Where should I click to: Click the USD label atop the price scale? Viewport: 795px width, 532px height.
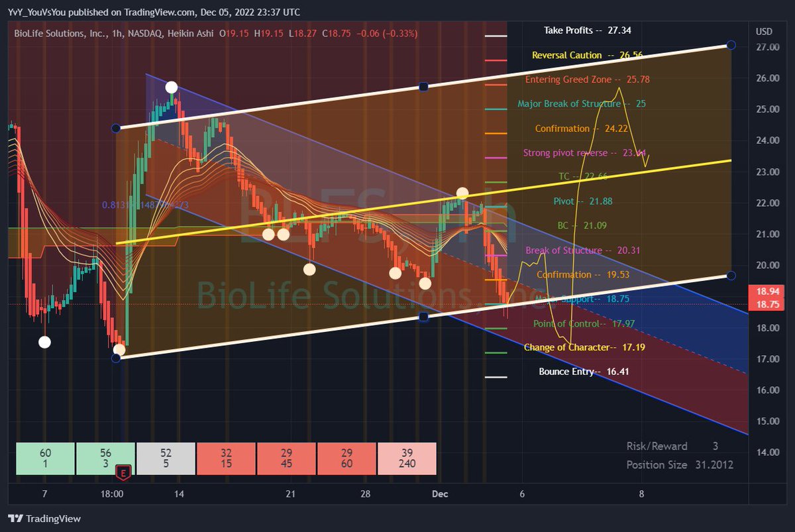tap(764, 30)
